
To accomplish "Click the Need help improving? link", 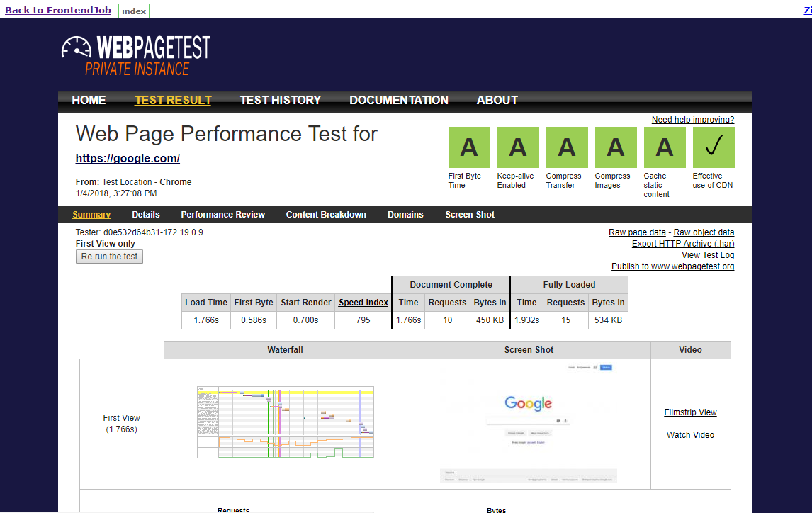I will click(693, 120).
